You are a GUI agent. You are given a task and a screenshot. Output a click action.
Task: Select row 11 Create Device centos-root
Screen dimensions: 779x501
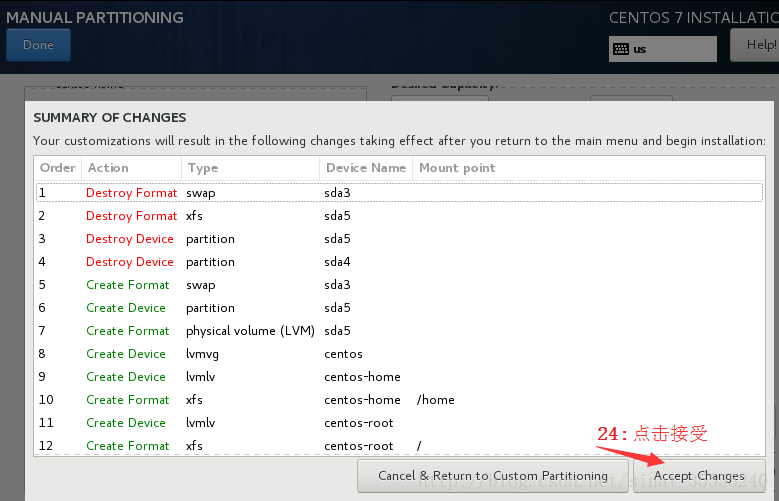point(399,422)
